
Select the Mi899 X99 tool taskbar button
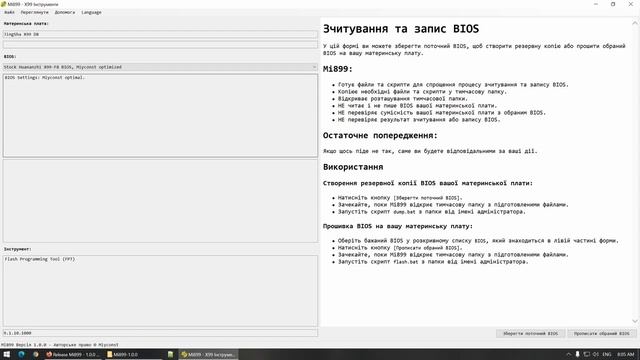point(209,354)
